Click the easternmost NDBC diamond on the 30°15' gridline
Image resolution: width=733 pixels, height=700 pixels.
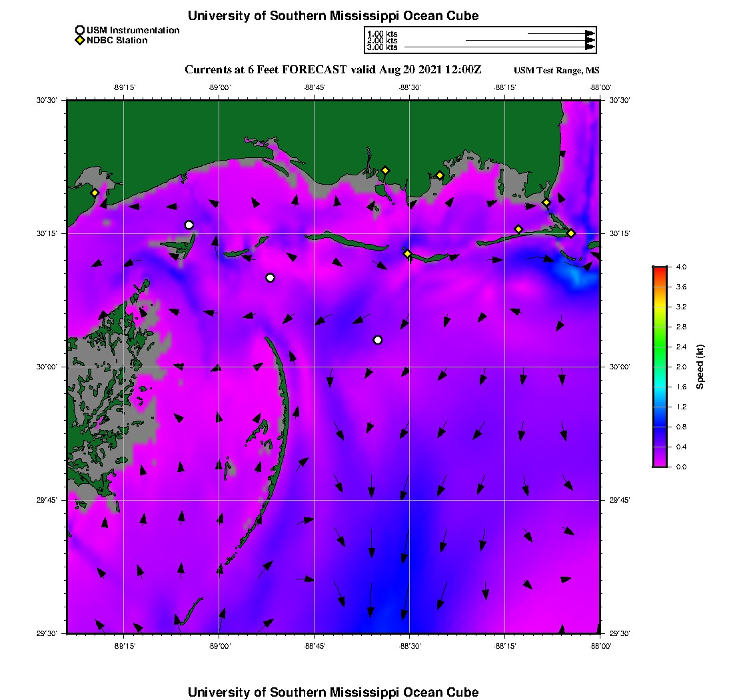coord(571,233)
